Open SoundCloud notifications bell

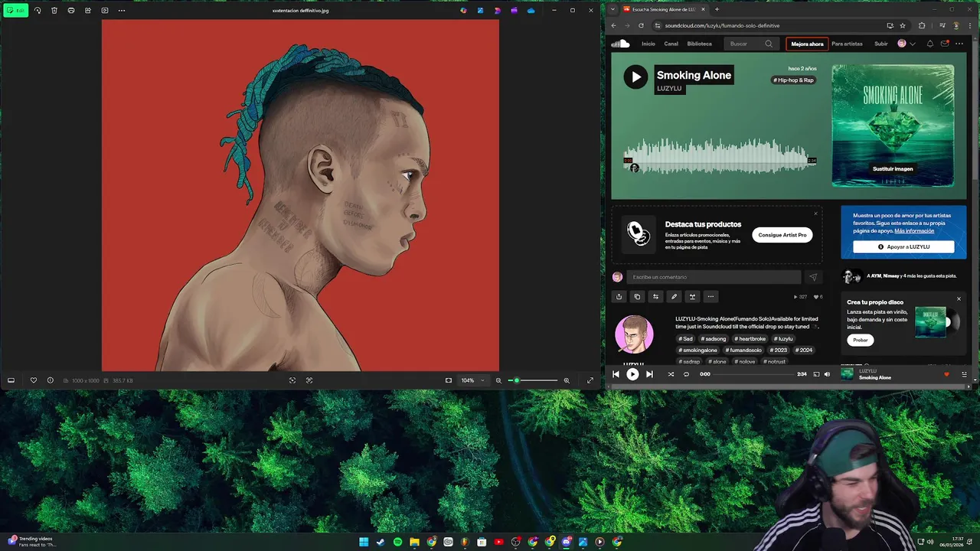930,44
